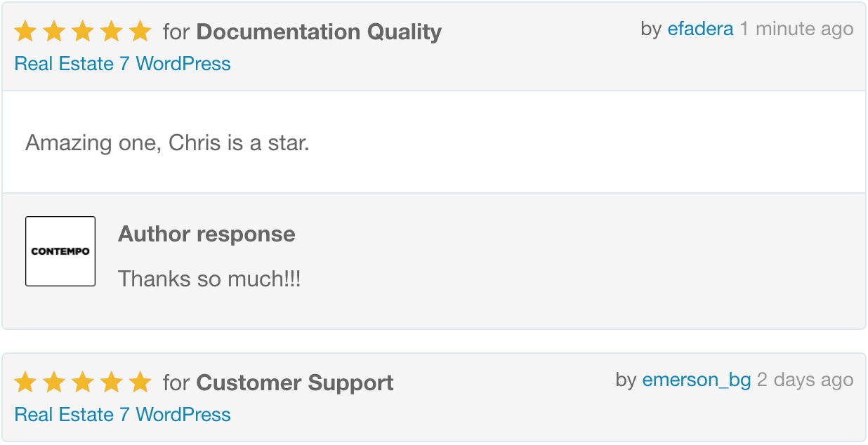Click the "Documentation Quality" review heading
Image resolution: width=868 pixels, height=445 pixels.
click(x=319, y=32)
